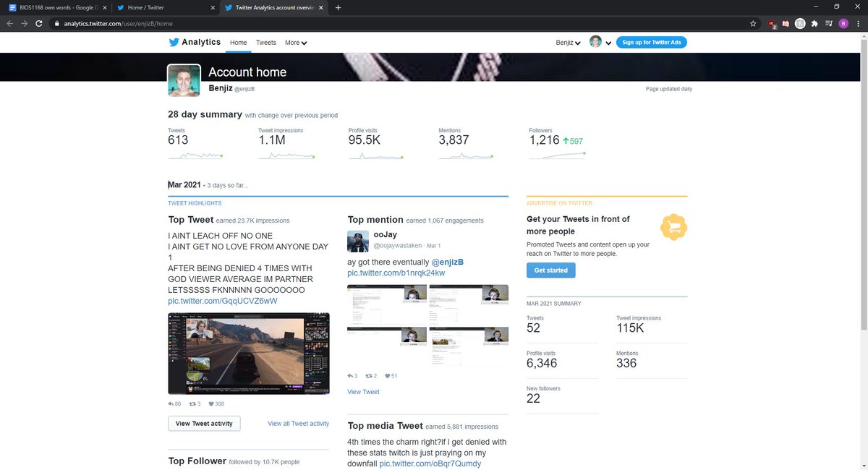Expand the profile avatar dropdown in header
This screenshot has height=470, width=868.
(600, 43)
